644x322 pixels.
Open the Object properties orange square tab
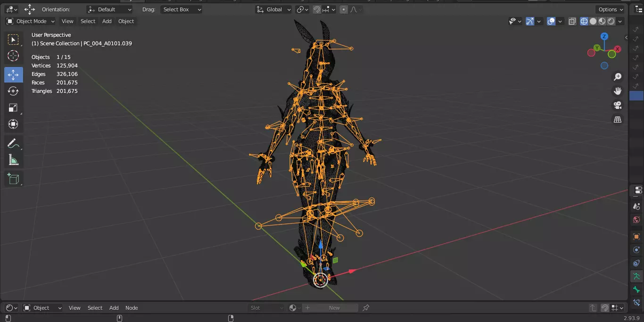pos(636,237)
